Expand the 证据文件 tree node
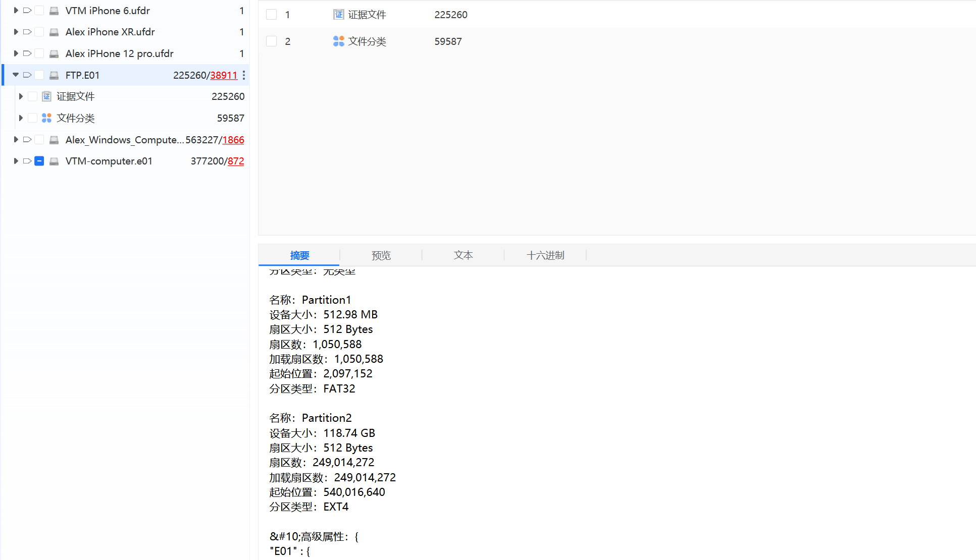 [21, 96]
